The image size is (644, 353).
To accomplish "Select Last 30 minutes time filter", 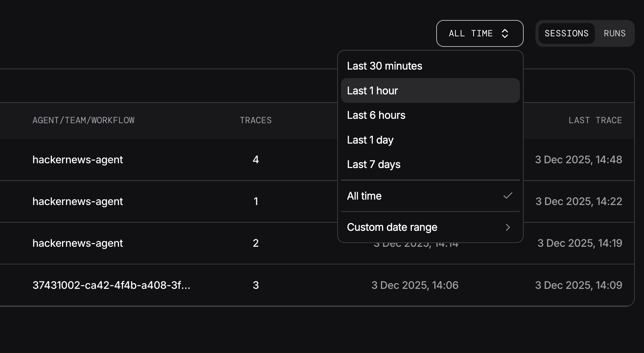I will tap(385, 66).
